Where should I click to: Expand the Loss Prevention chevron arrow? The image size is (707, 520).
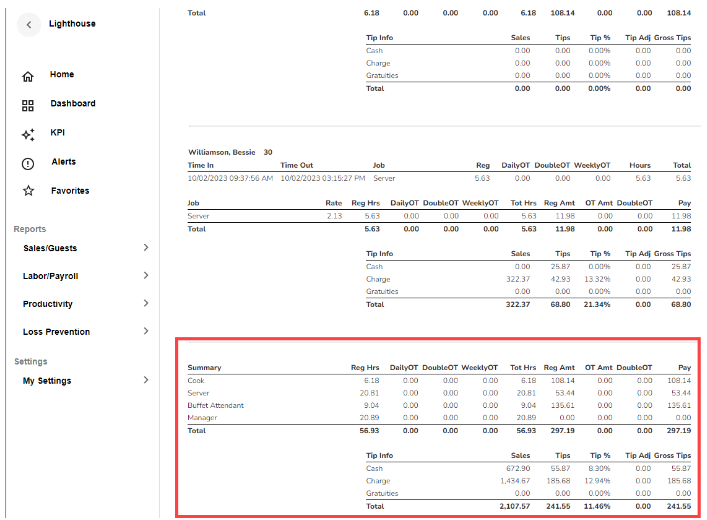pos(146,332)
